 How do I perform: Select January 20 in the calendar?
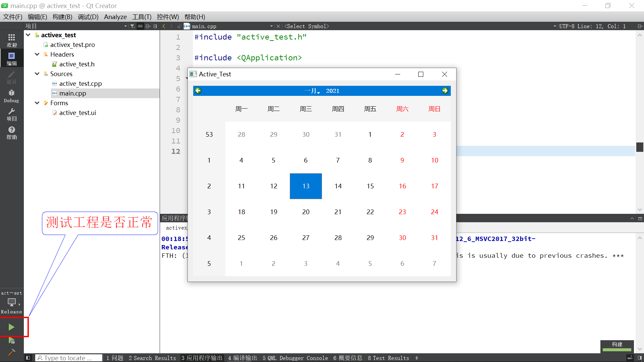click(306, 212)
